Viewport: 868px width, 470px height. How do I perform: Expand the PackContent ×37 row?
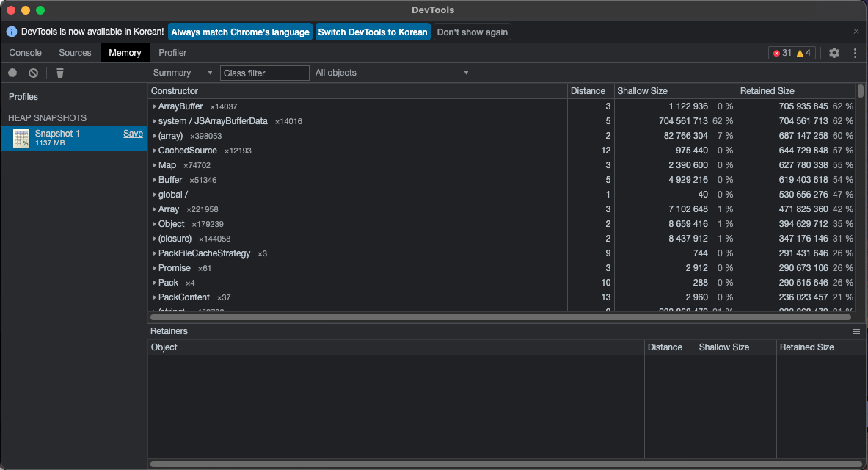point(154,297)
